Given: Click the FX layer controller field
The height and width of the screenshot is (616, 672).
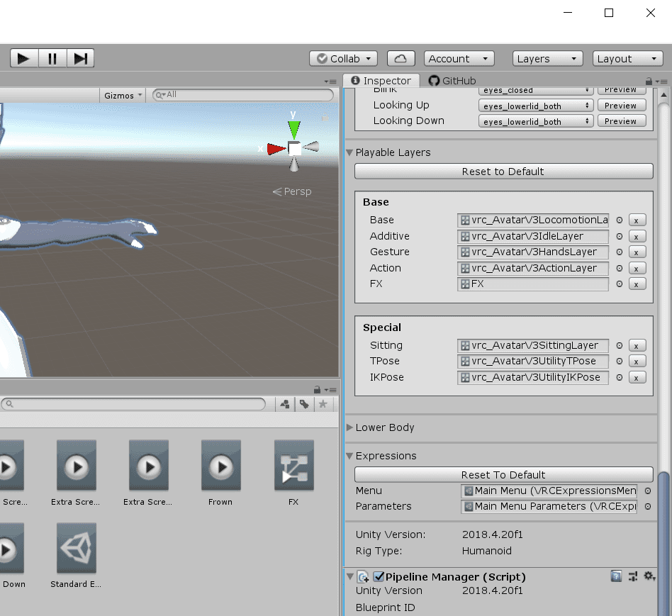Looking at the screenshot, I should (533, 284).
